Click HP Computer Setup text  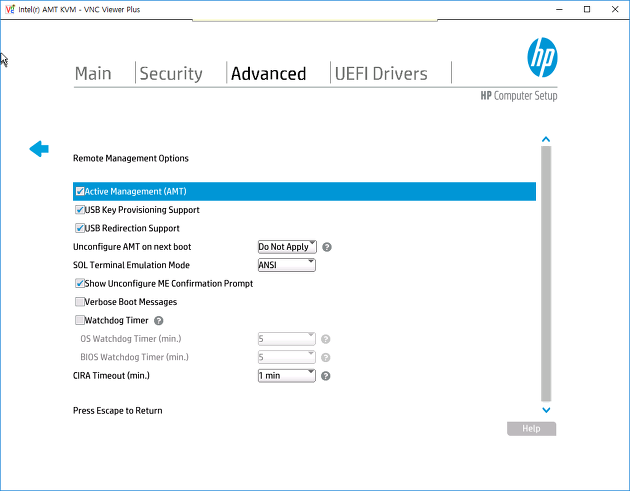(519, 96)
